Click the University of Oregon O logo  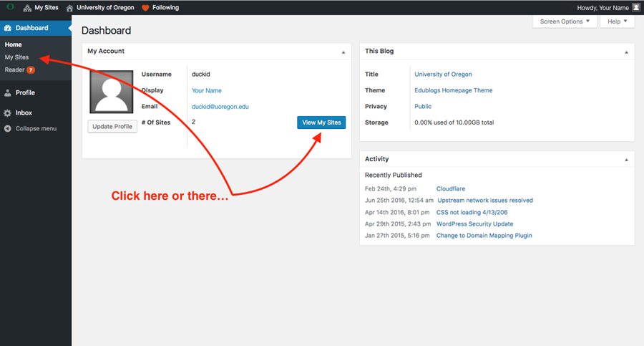click(10, 7)
